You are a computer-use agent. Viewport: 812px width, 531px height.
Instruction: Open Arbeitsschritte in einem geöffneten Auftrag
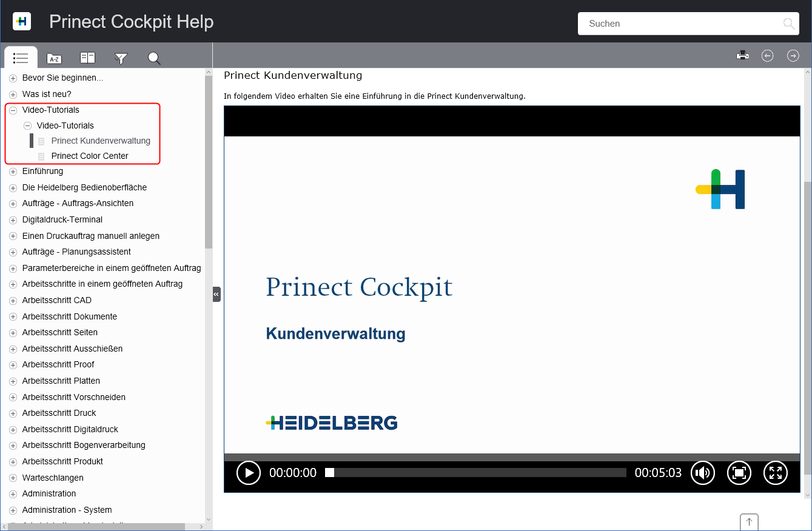pos(102,284)
